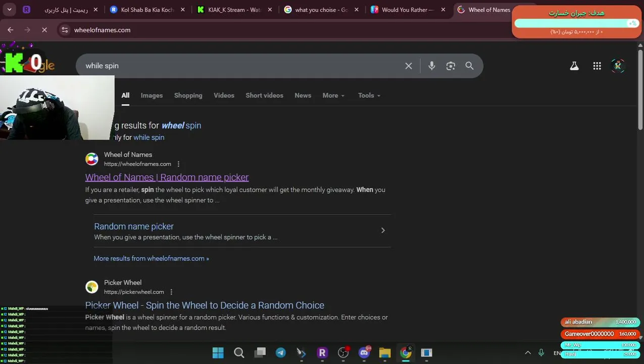Click the wheelofnames.com address bar
The image size is (644, 364).
283,30
